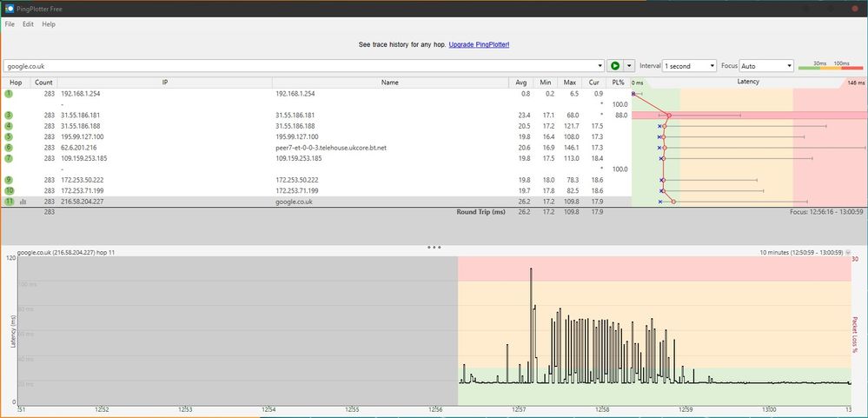
Task: Select IP cell 31.55.186.188
Action: click(81, 126)
